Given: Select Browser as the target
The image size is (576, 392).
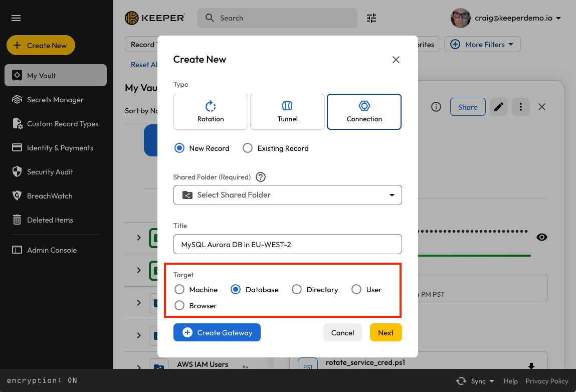Looking at the screenshot, I should tap(179, 306).
